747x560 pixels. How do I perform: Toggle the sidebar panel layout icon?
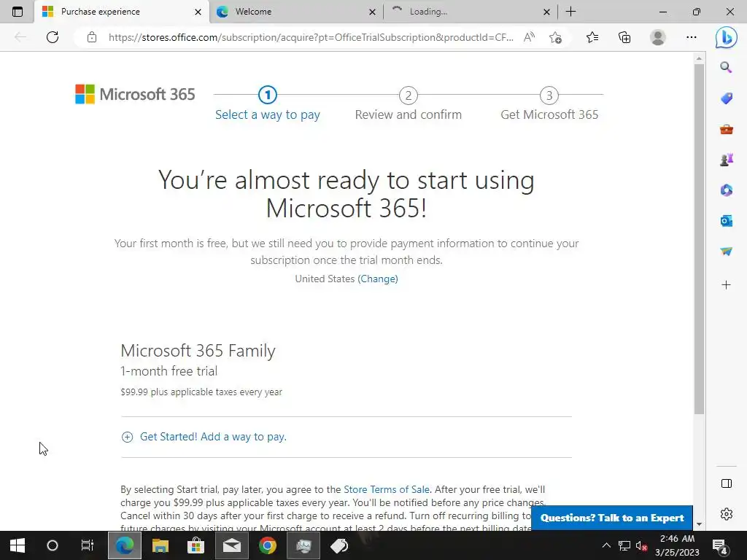point(726,484)
